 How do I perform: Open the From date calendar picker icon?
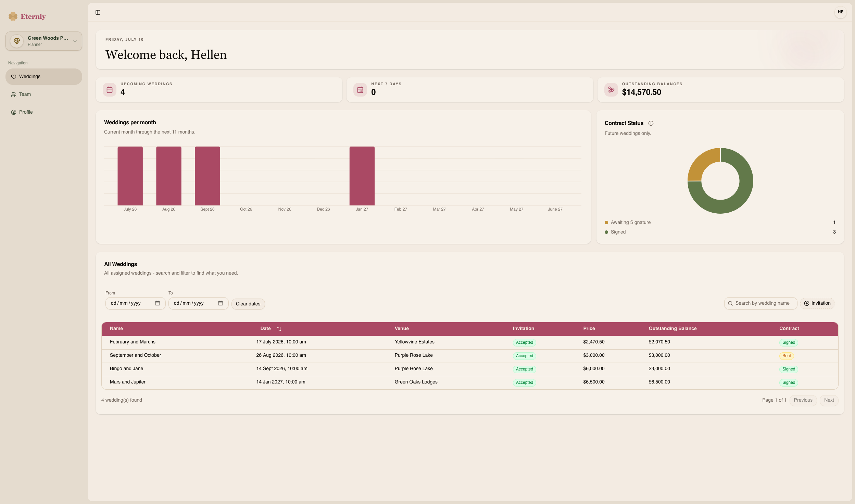pos(158,303)
